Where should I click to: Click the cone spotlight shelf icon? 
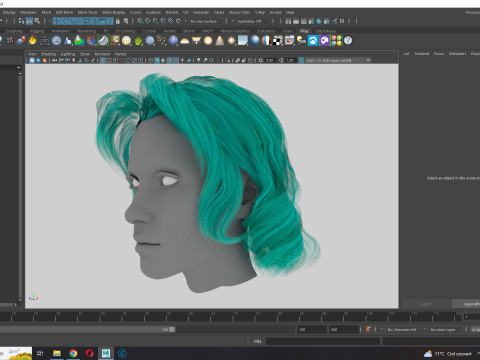[x=220, y=41]
